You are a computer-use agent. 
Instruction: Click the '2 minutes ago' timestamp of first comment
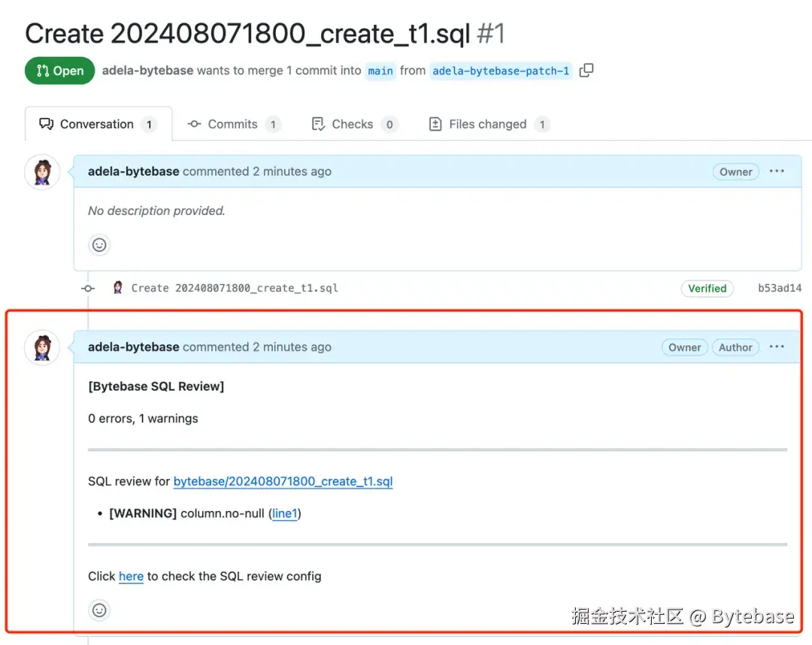pyautogui.click(x=292, y=171)
